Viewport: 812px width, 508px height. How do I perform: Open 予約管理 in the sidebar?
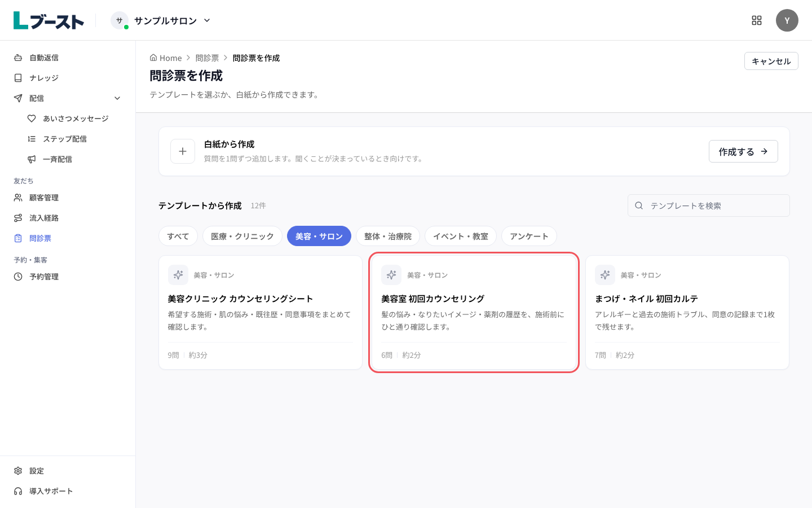[68, 277]
